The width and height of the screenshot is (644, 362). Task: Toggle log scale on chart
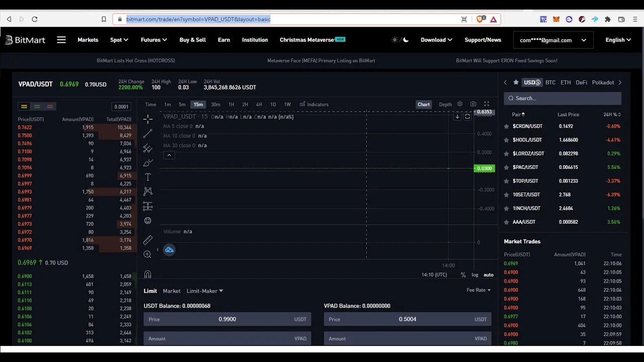pos(475,275)
